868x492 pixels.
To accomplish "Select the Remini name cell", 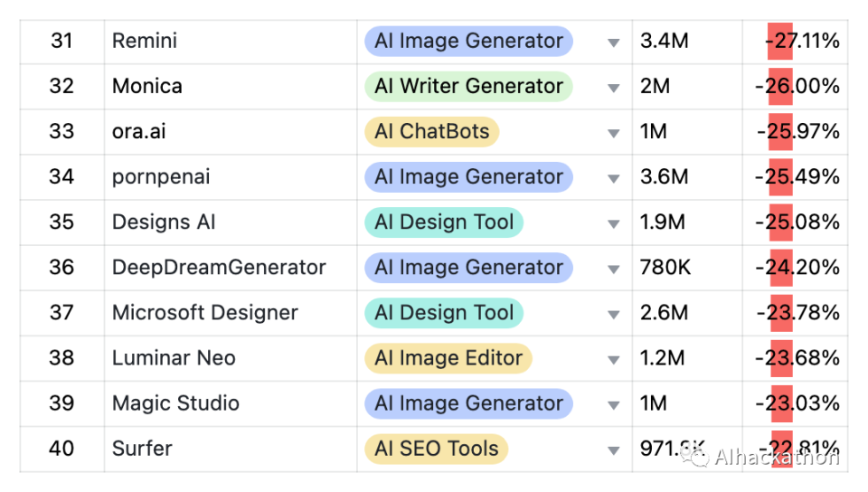I will [x=145, y=41].
